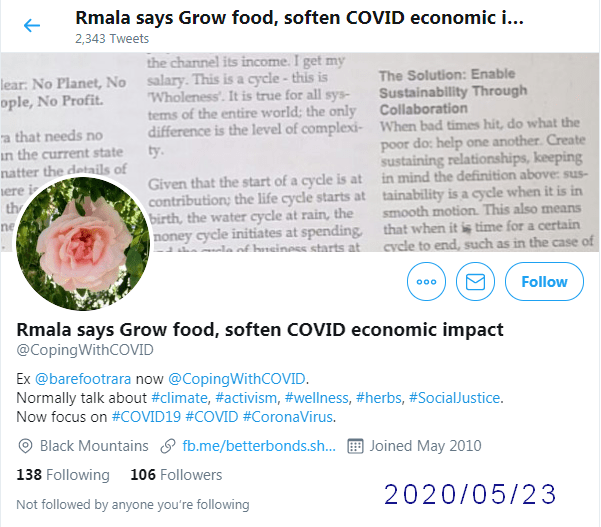Browse the #climate hashtag

coord(179,398)
